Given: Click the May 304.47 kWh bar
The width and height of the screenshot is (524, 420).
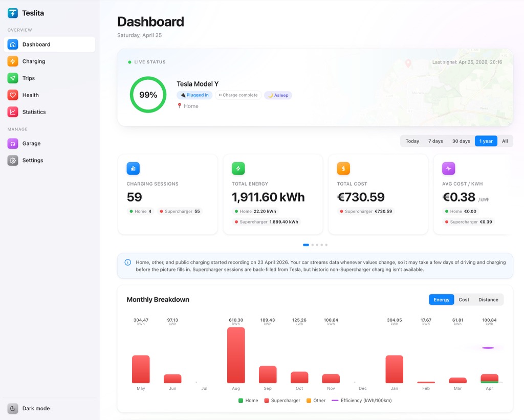Looking at the screenshot, I should 141,369.
